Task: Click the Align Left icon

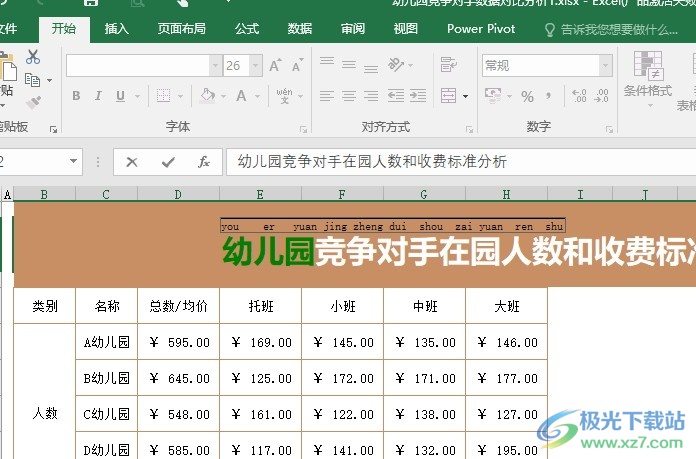Action: point(327,95)
